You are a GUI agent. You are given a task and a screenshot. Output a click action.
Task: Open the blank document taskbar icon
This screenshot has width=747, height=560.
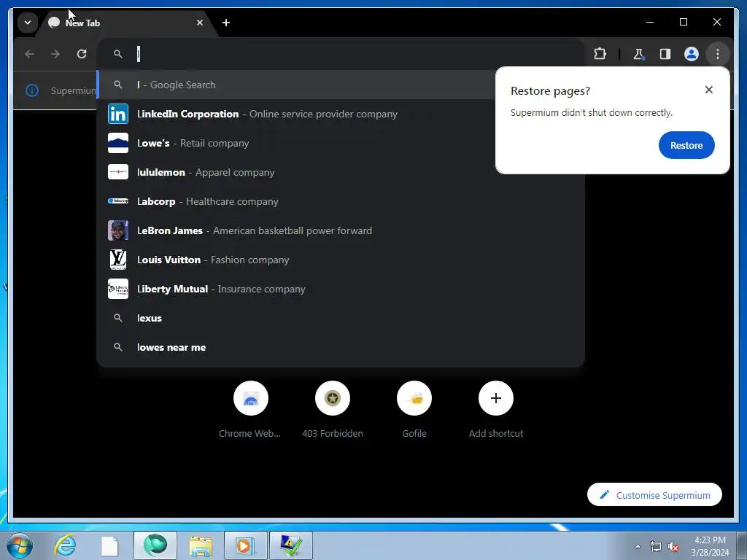pos(109,545)
